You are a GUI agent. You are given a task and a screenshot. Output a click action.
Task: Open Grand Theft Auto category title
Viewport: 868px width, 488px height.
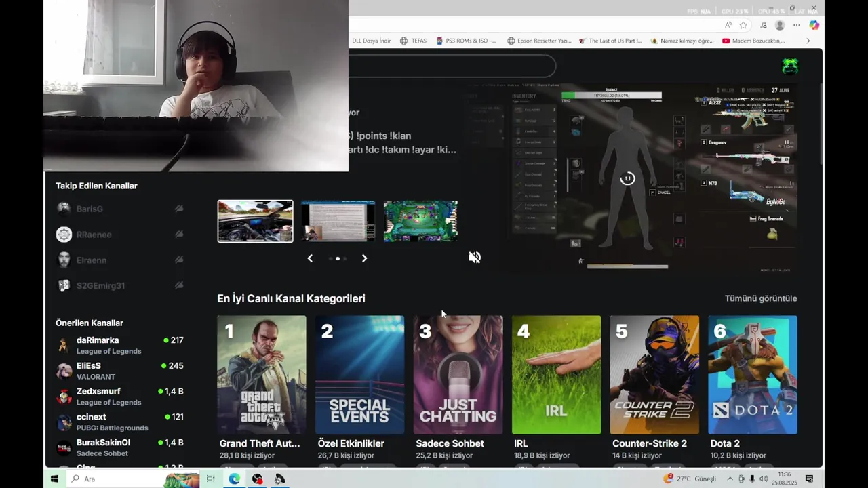pyautogui.click(x=260, y=443)
